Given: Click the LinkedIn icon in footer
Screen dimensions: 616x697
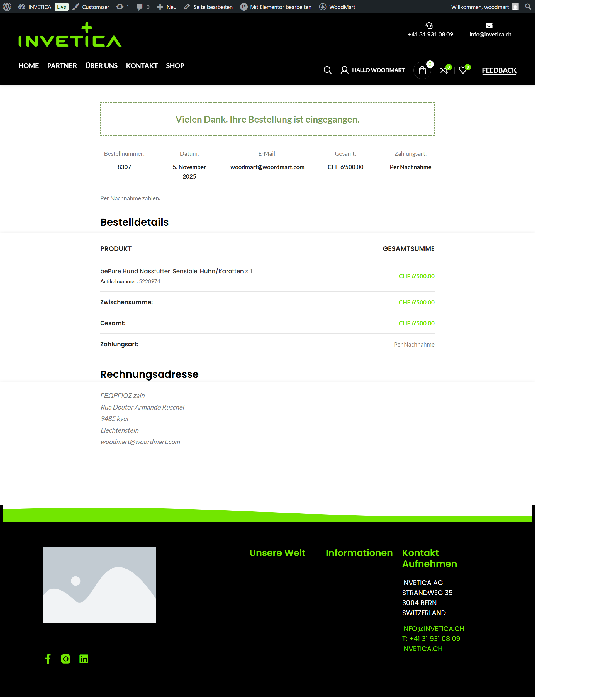Looking at the screenshot, I should pos(84,659).
